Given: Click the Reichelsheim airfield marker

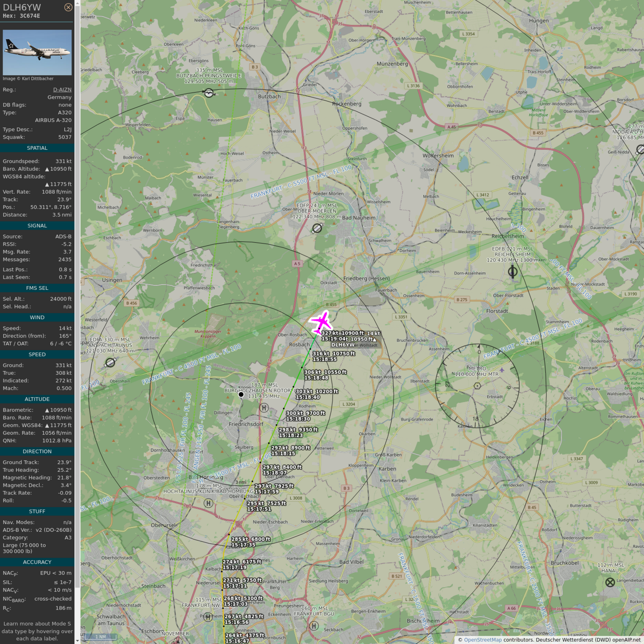Looking at the screenshot, I should click(513, 271).
